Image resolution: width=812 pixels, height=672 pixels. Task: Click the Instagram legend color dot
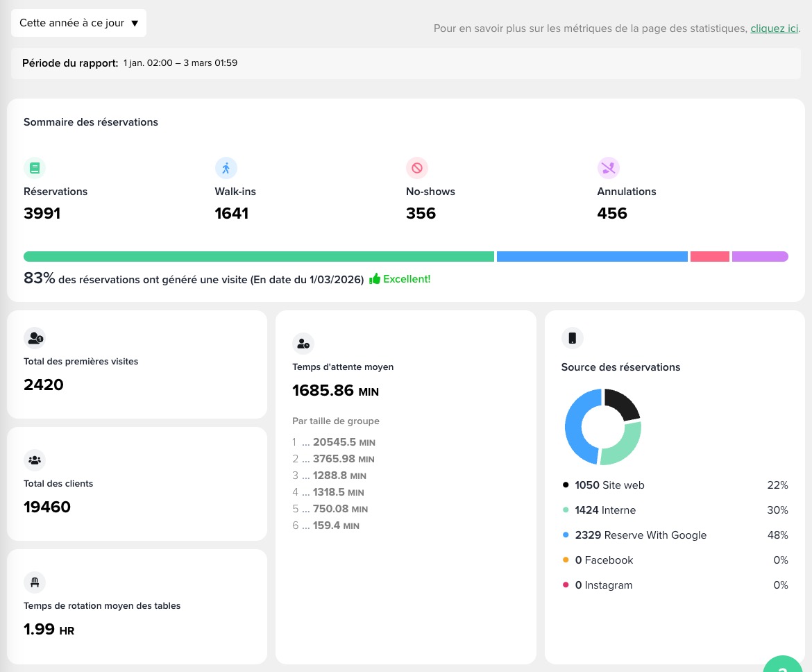tap(566, 585)
